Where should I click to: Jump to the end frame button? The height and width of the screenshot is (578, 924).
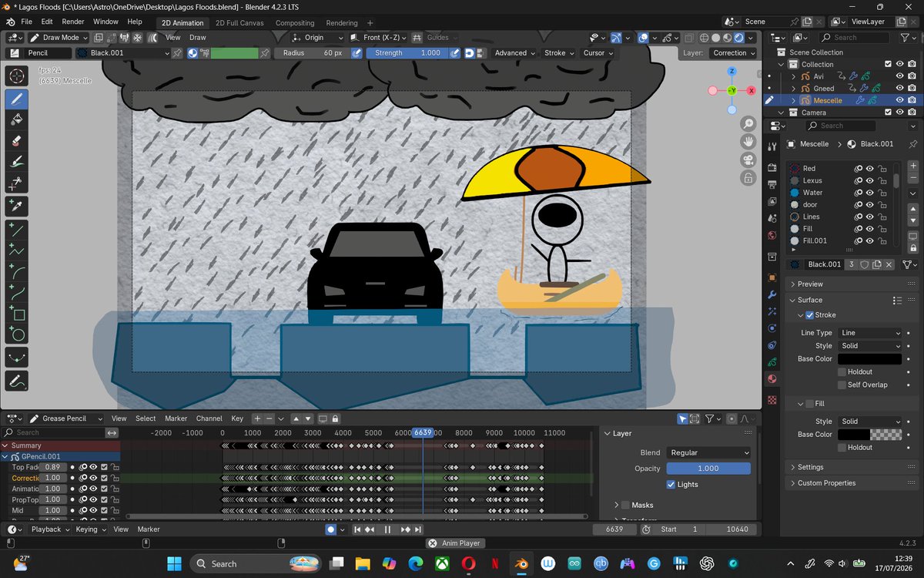pos(417,529)
